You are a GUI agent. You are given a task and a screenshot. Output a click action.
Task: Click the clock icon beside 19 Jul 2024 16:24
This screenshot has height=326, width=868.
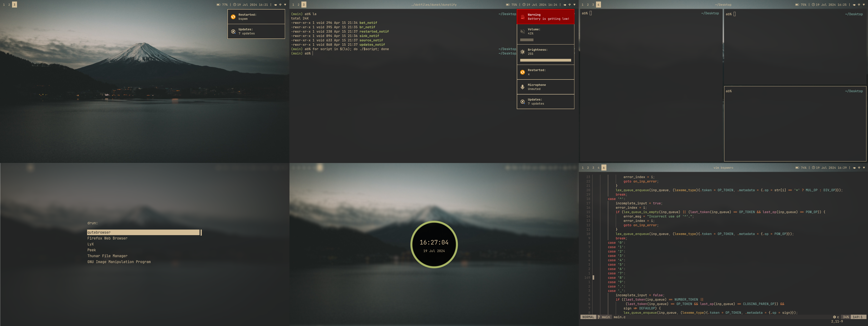coord(524,5)
